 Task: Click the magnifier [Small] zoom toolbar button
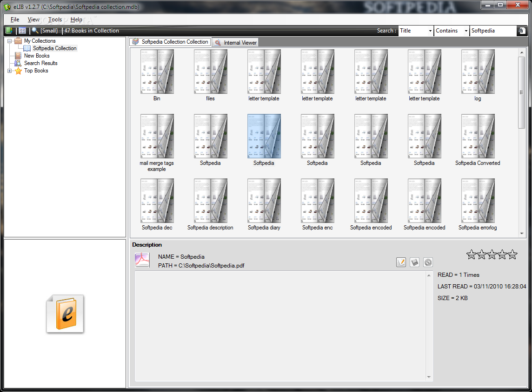point(45,31)
